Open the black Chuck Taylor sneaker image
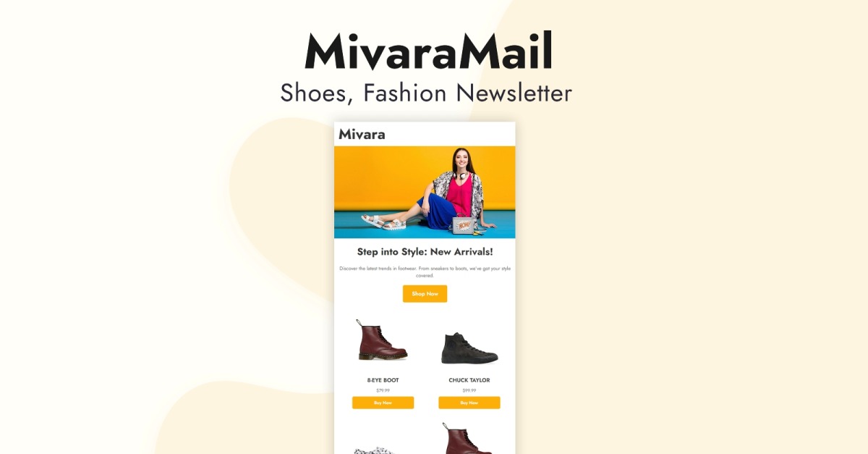Viewport: 868px width, 454px height. [x=469, y=348]
